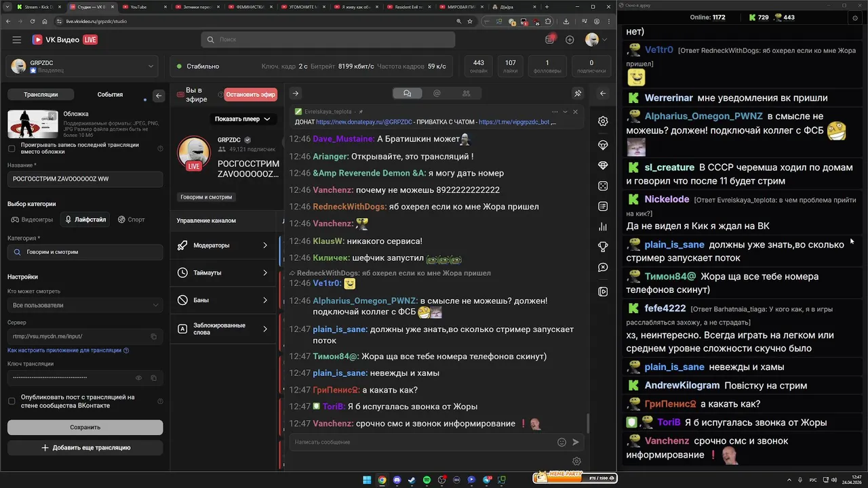Click the red Остановить эфир button
The image size is (868, 488).
[x=250, y=95]
